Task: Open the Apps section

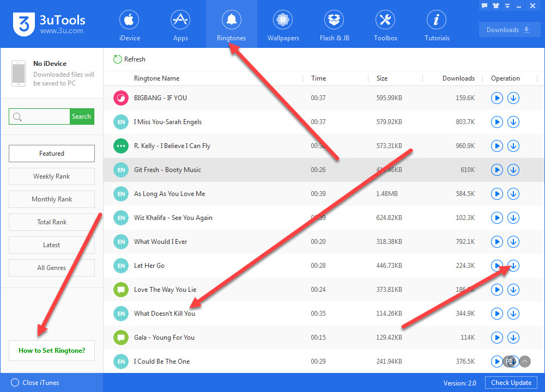Action: coord(180,26)
